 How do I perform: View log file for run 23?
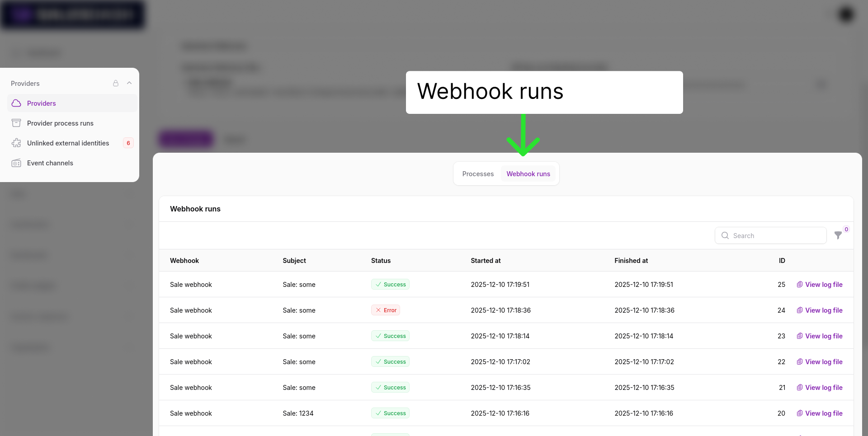(823, 336)
